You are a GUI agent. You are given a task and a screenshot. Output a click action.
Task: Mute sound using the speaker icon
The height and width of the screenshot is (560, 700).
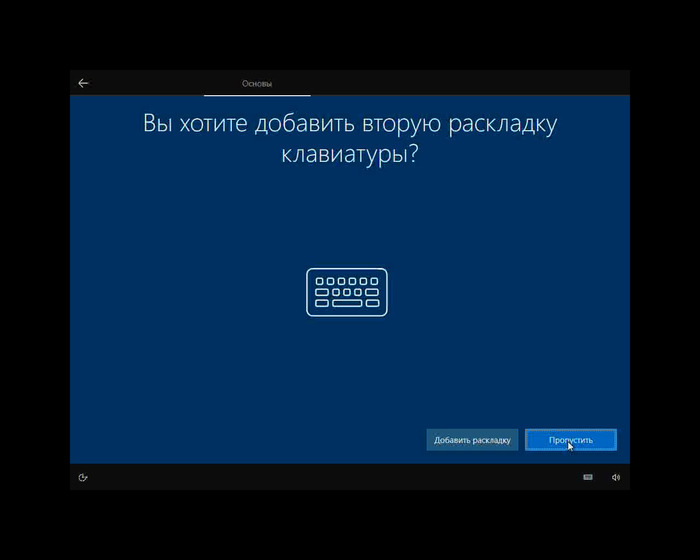tap(616, 477)
